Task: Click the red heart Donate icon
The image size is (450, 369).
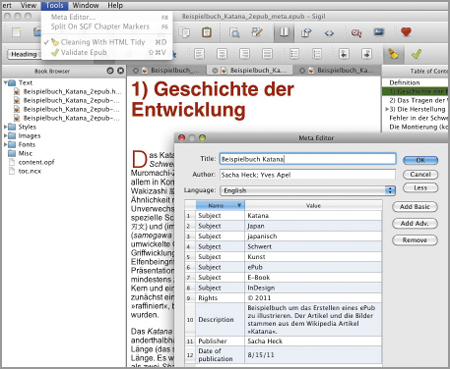Action: click(406, 32)
